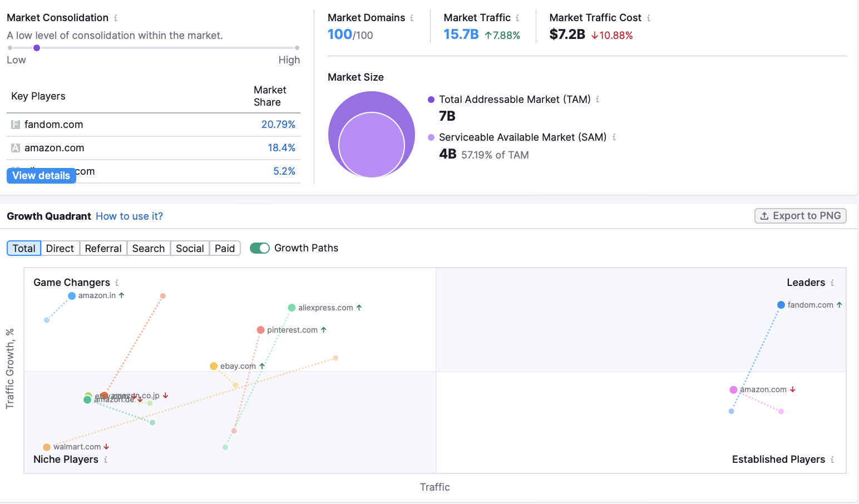Click the 5.2% market share value
Screen dimensions: 859x504
coord(284,171)
